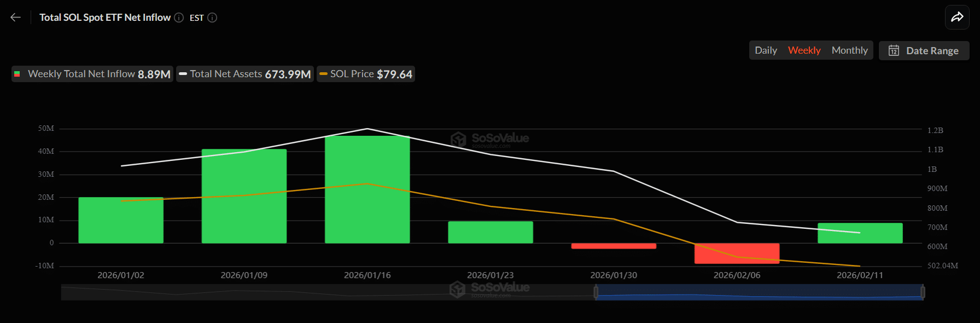
Task: Select the Weekly interval tab
Action: point(804,50)
